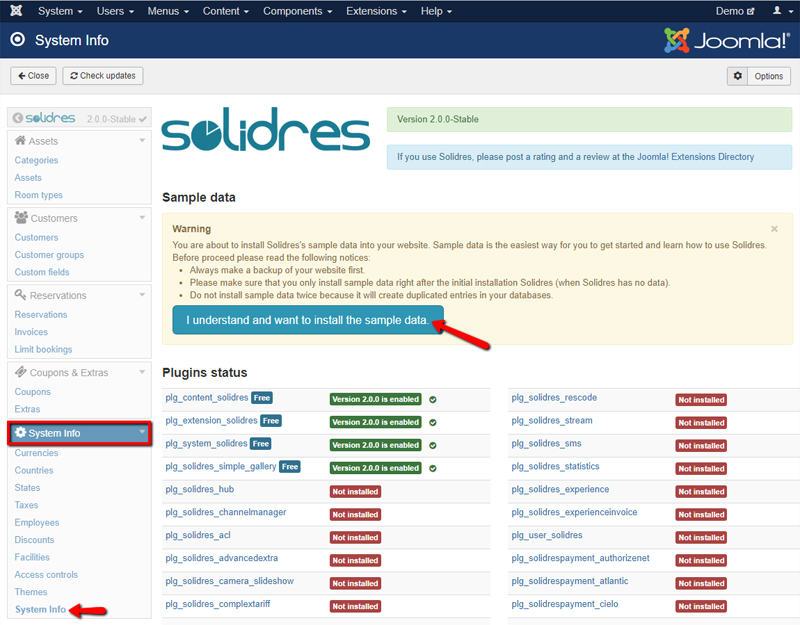Open the Room types link
This screenshot has width=800, height=625.
coord(38,195)
